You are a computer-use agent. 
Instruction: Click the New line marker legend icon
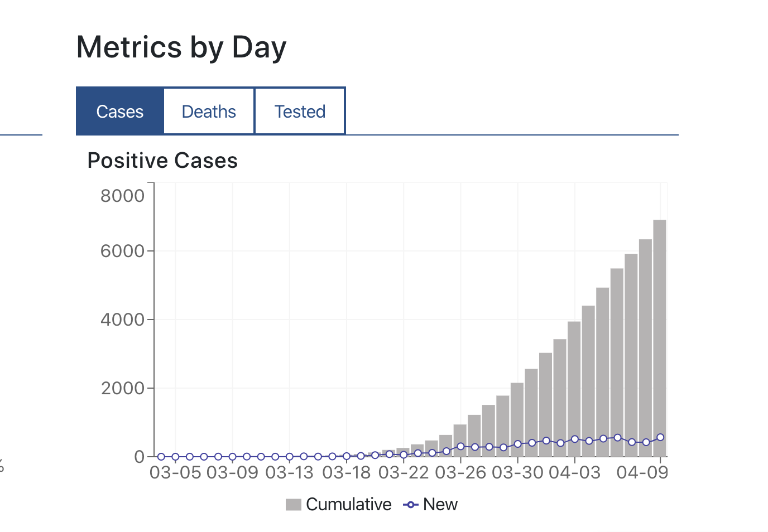pyautogui.click(x=411, y=505)
